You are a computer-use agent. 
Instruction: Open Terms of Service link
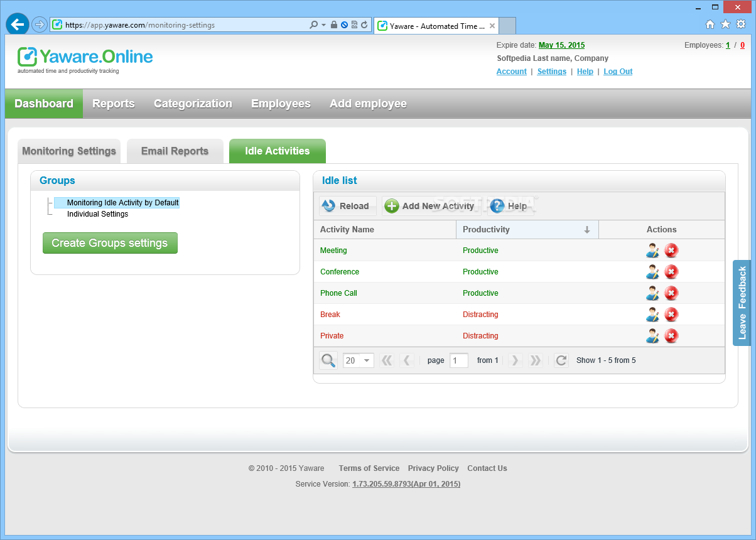(x=369, y=468)
